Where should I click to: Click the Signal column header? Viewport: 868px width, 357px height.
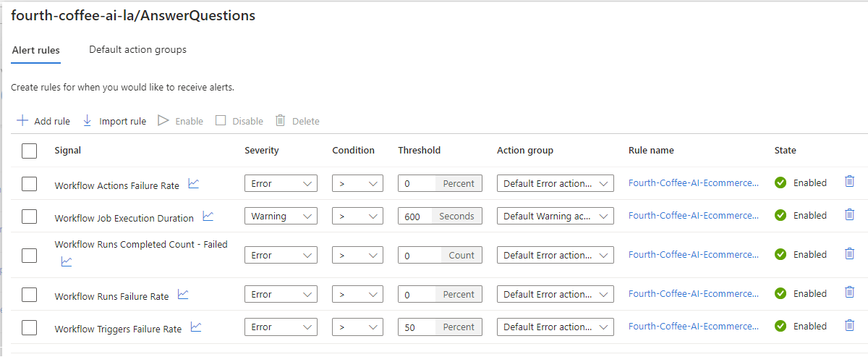click(x=68, y=151)
